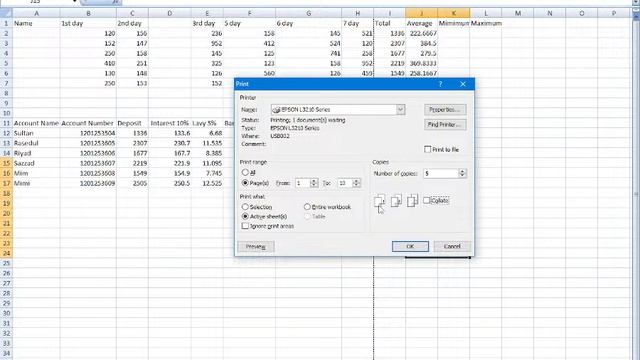Click the Select All corner button

6,13
